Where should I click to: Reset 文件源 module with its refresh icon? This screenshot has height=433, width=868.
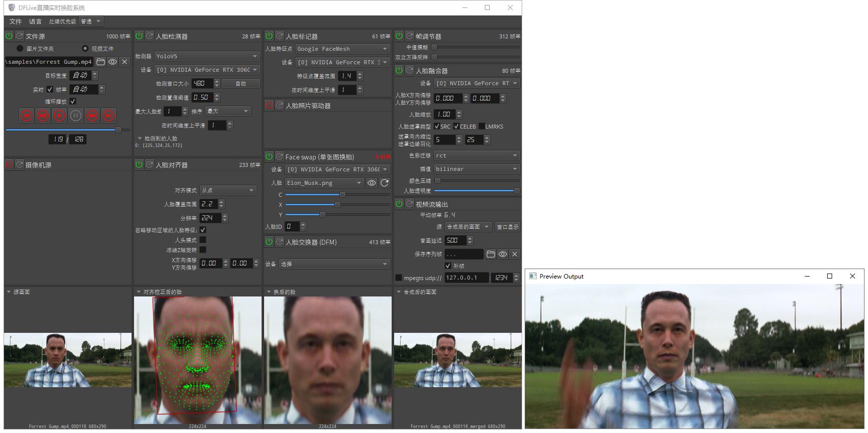[19, 36]
